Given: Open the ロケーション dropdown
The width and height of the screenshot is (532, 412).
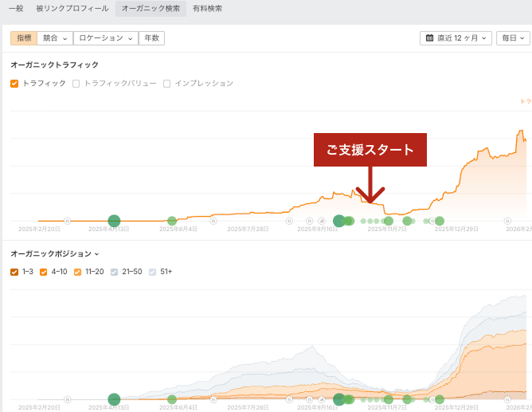Looking at the screenshot, I should tap(105, 37).
